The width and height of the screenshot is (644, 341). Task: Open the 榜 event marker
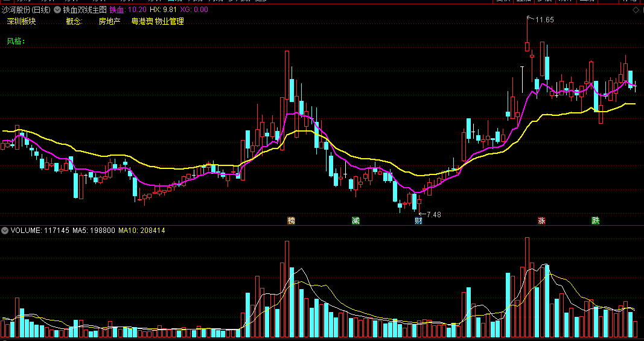point(291,221)
